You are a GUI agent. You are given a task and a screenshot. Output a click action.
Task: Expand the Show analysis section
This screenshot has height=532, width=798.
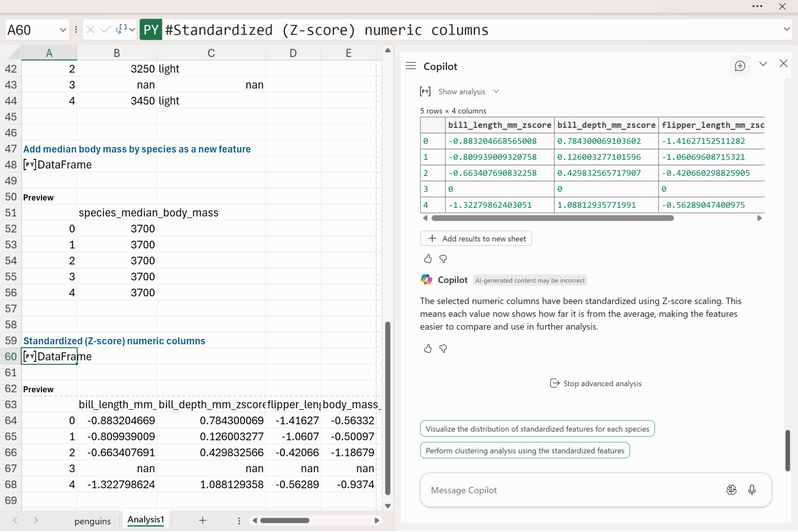pyautogui.click(x=496, y=92)
